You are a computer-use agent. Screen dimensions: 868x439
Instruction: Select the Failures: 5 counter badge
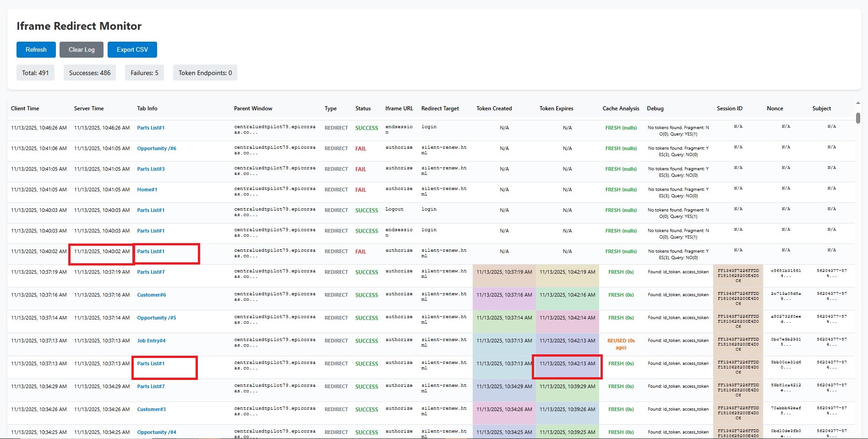coord(144,73)
